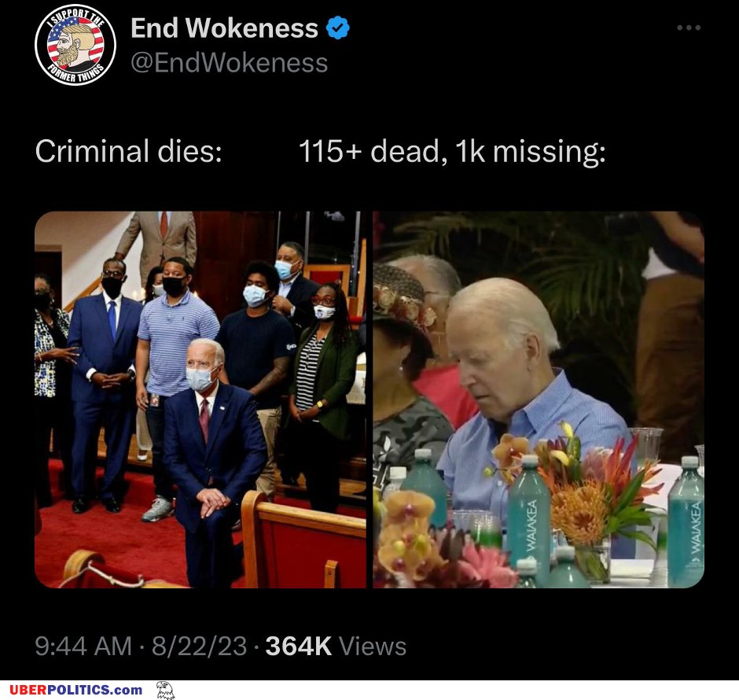Select the "Criminal dies:" caption text
Image resolution: width=739 pixels, height=700 pixels.
point(128,151)
